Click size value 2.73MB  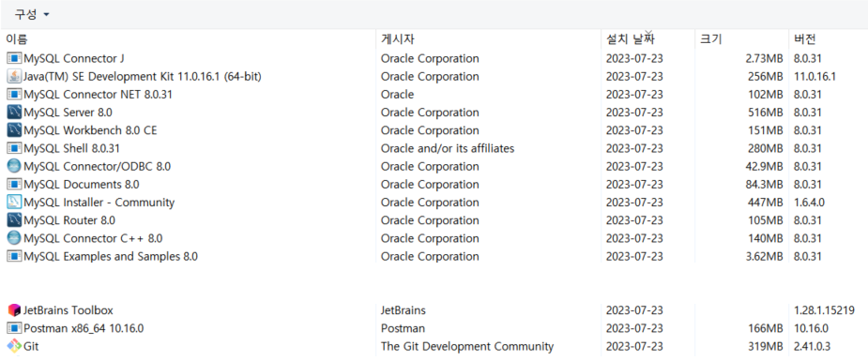pos(764,58)
